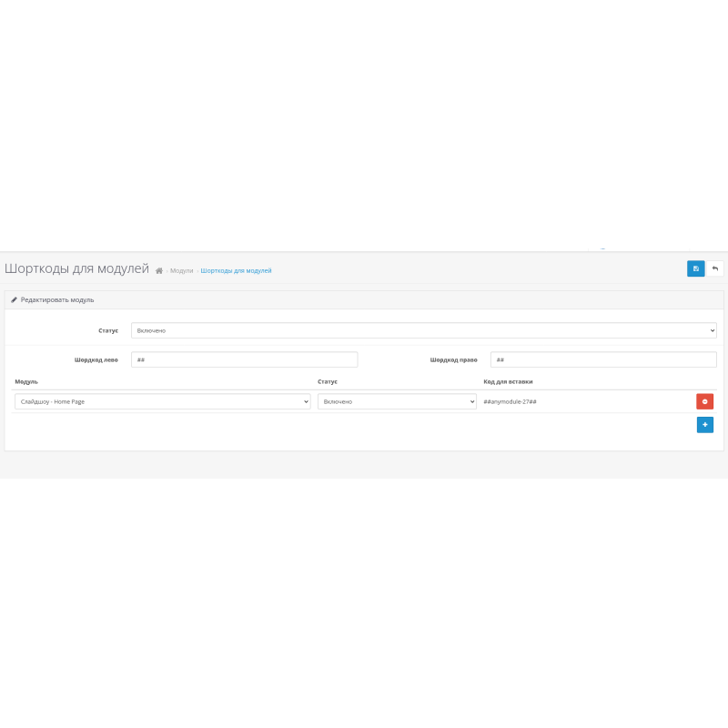Screen dimensions: 728x728
Task: Click the Шорткоды для модулей page title
Action: tap(76, 268)
